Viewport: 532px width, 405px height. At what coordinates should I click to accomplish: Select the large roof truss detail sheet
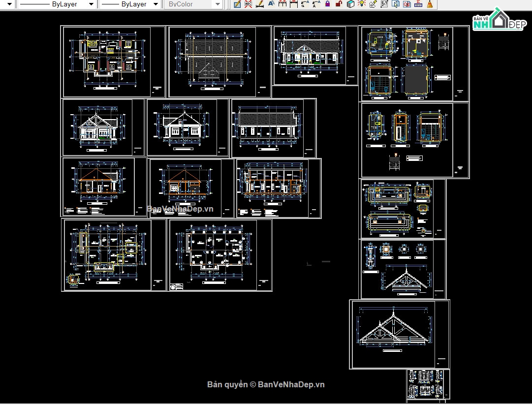(x=399, y=334)
